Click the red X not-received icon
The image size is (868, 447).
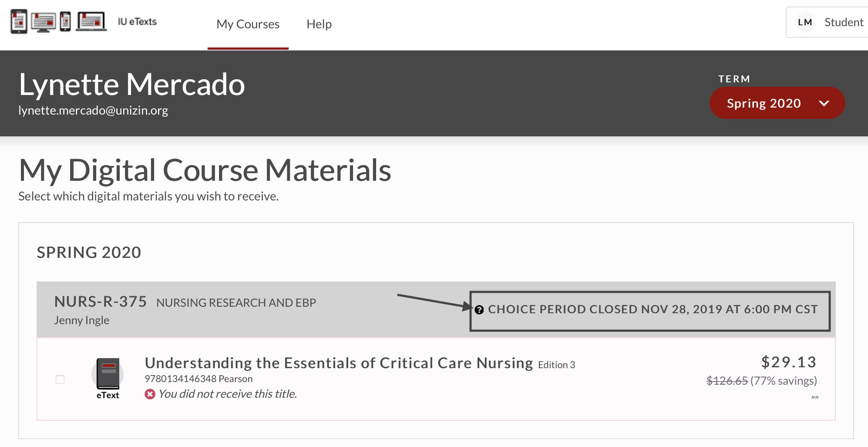click(x=150, y=394)
